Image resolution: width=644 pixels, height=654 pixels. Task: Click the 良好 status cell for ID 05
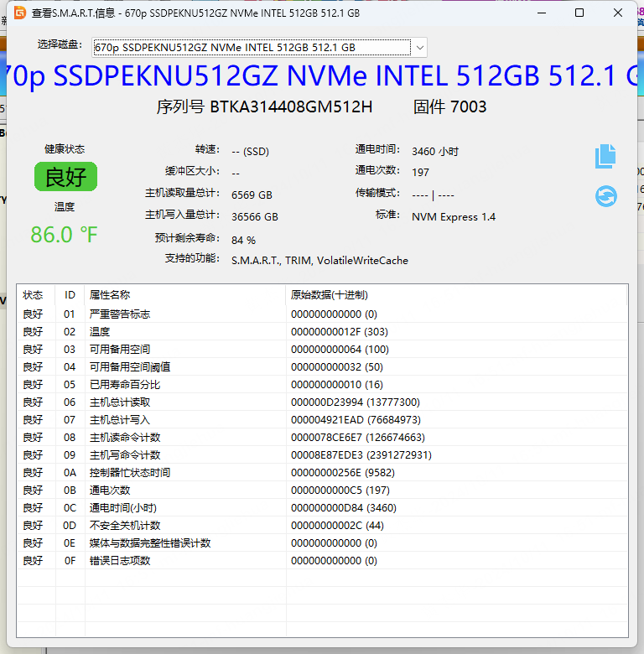point(33,385)
